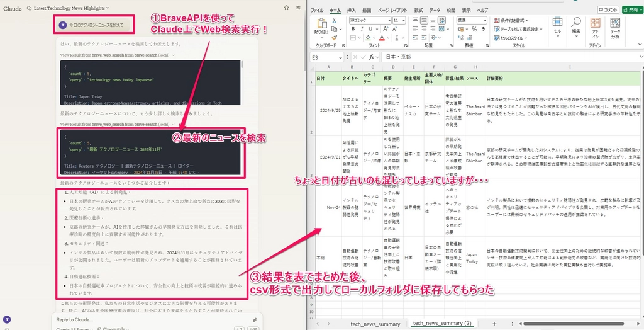
Task: Open 条件付き書式 conditional formatting menu
Action: 511,20
